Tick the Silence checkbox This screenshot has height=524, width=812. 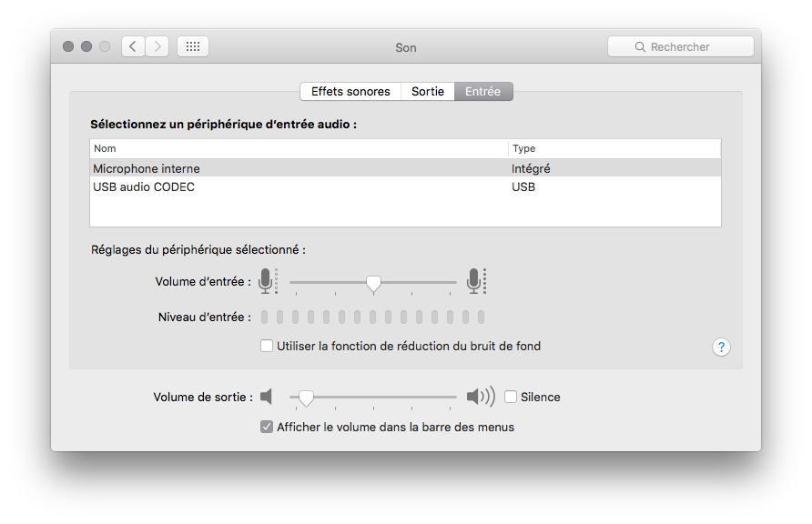pos(511,397)
